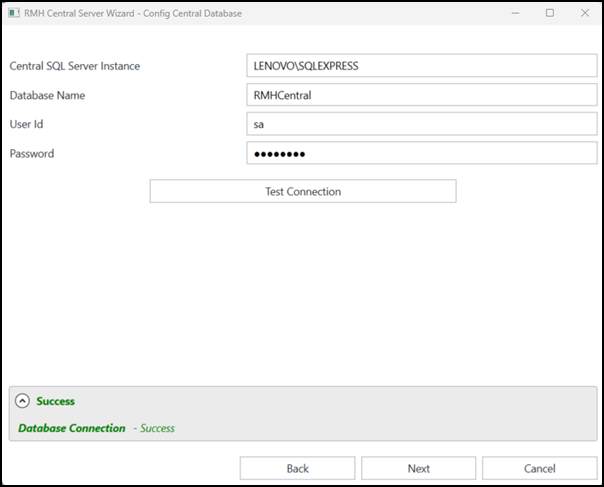
Task: Maximize the wizard window
Action: pyautogui.click(x=550, y=13)
